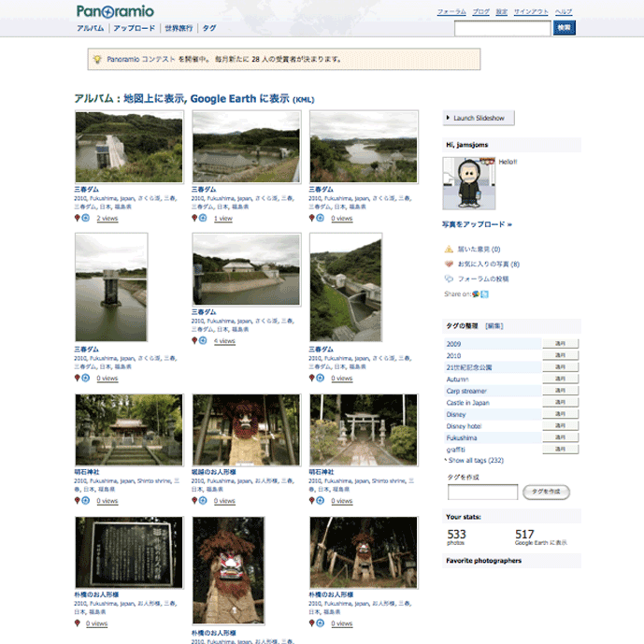Viewport: 644px width, 644px height.
Task: Click the zoom plus icon under 堀越のお人形様 photo
Action: (x=203, y=500)
